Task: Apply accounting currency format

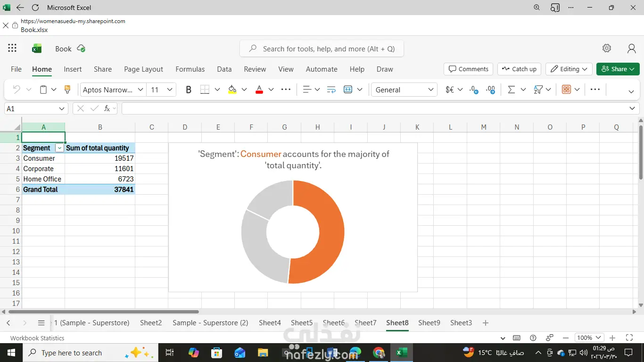Action: point(450,90)
